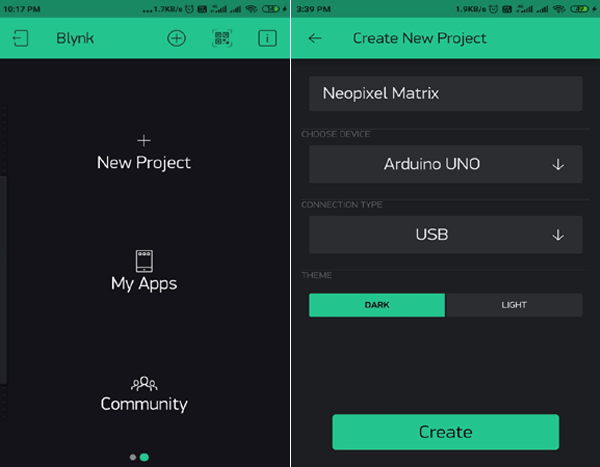
Task: Tap the logout icon beside Blynk title
Action: tap(21, 38)
